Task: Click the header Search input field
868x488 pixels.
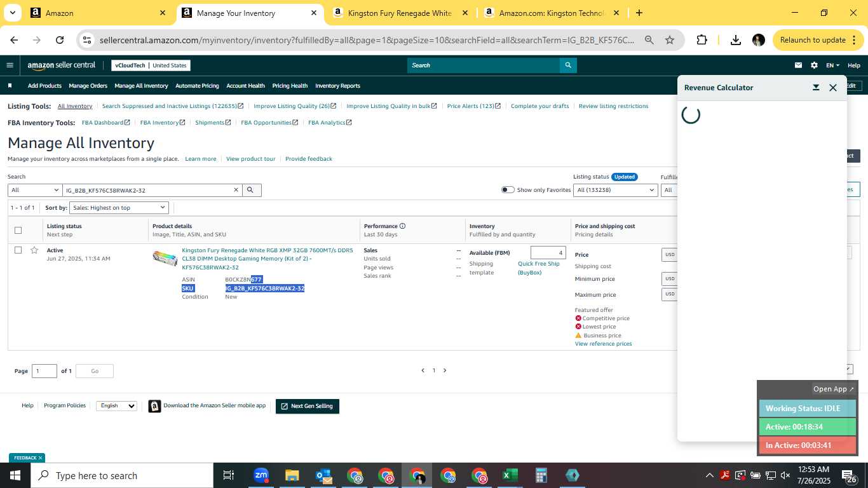Action: [x=484, y=65]
